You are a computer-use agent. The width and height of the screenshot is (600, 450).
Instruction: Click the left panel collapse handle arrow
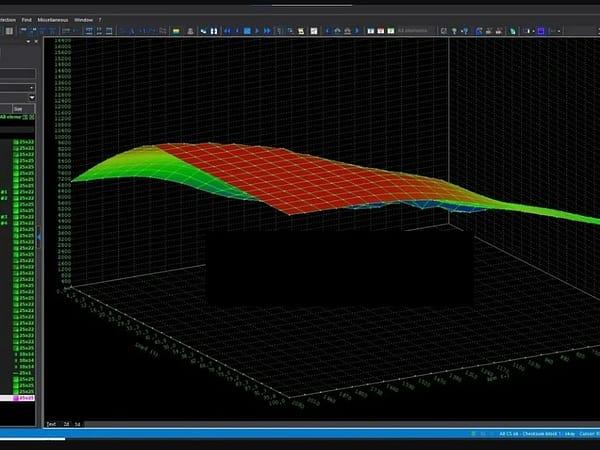pos(39,237)
